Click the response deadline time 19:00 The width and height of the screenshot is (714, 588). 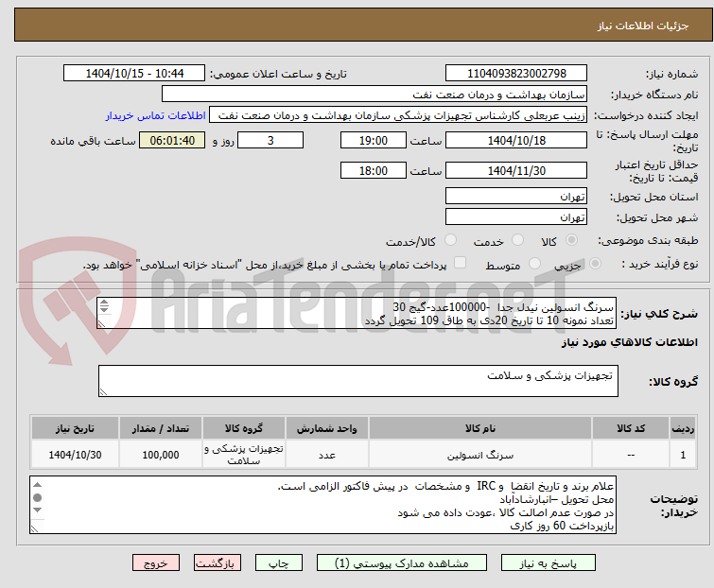[x=374, y=140]
